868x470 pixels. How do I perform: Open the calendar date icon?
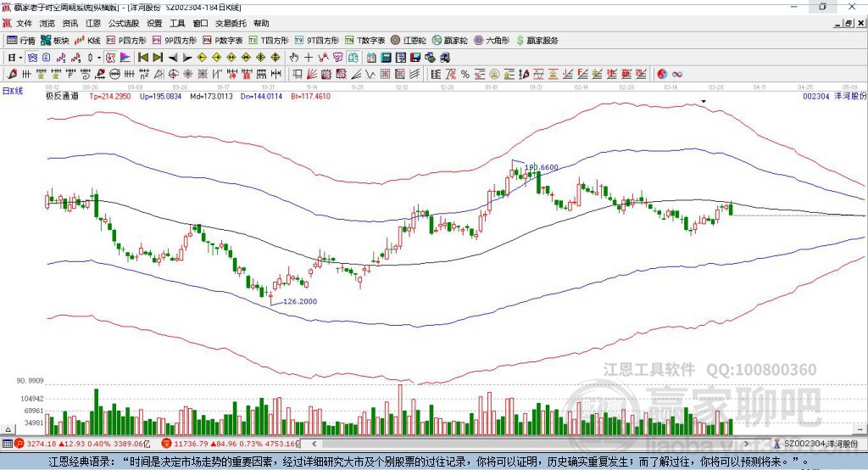371,58
